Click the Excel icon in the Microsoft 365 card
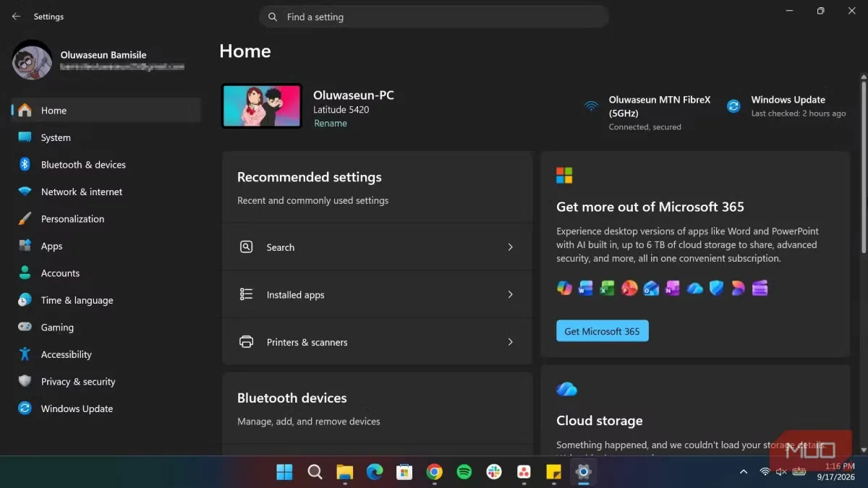This screenshot has width=868, height=488. pos(608,288)
